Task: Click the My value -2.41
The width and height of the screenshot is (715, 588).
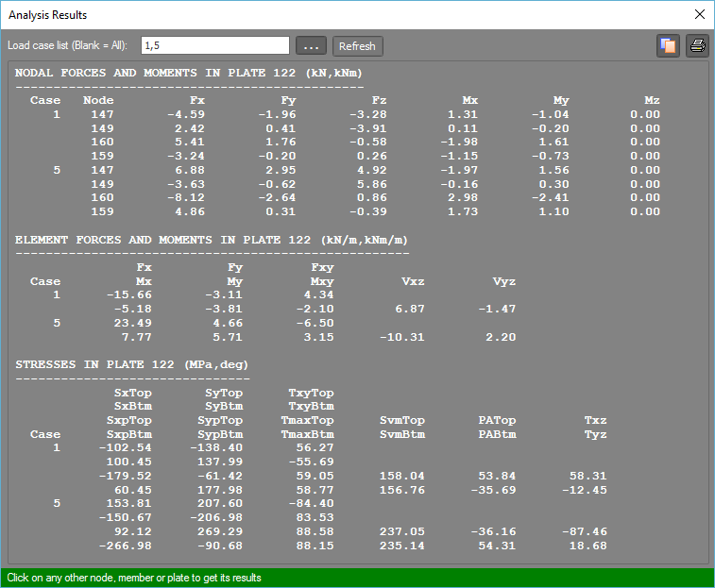Action: tap(551, 197)
